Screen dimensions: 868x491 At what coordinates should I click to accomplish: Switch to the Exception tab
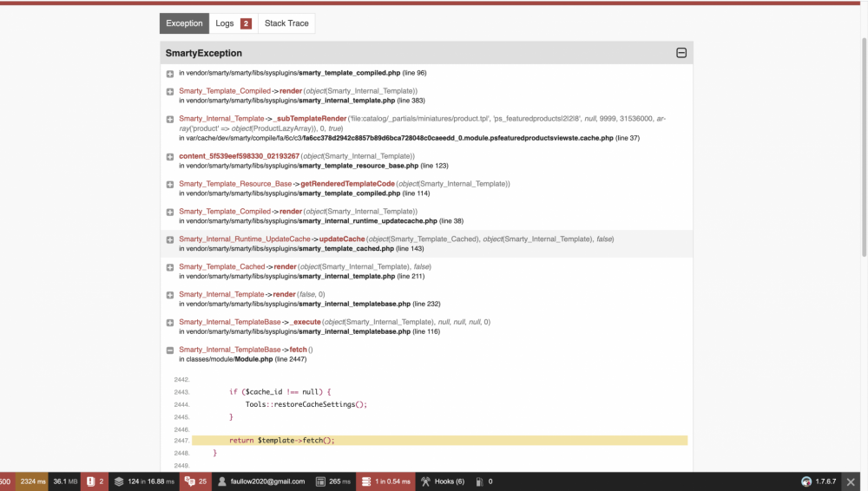(184, 23)
